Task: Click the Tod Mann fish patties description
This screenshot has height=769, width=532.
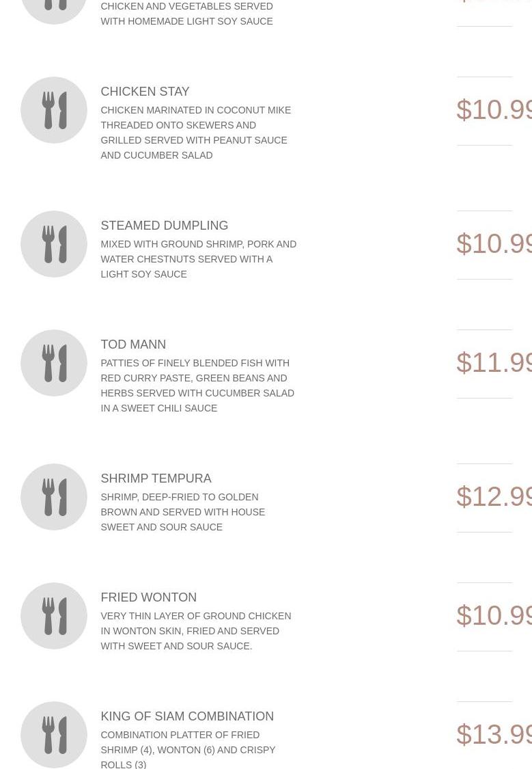Action: [x=197, y=386]
